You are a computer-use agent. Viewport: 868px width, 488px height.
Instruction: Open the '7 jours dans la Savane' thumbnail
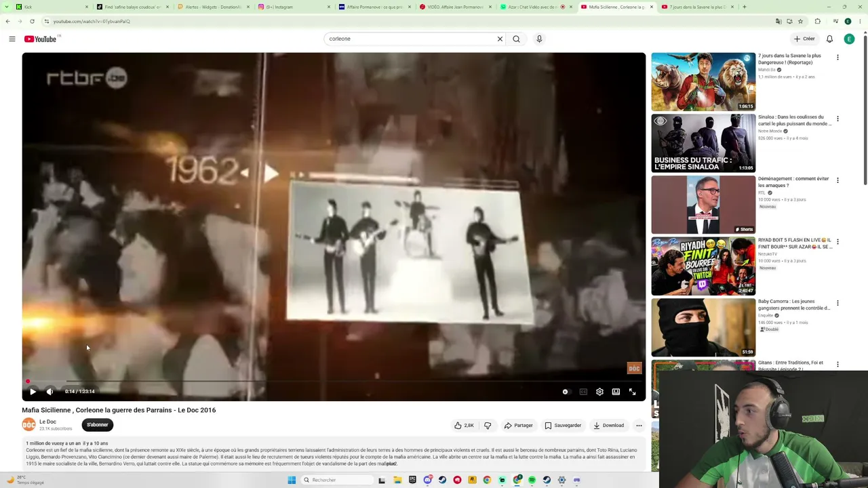703,81
